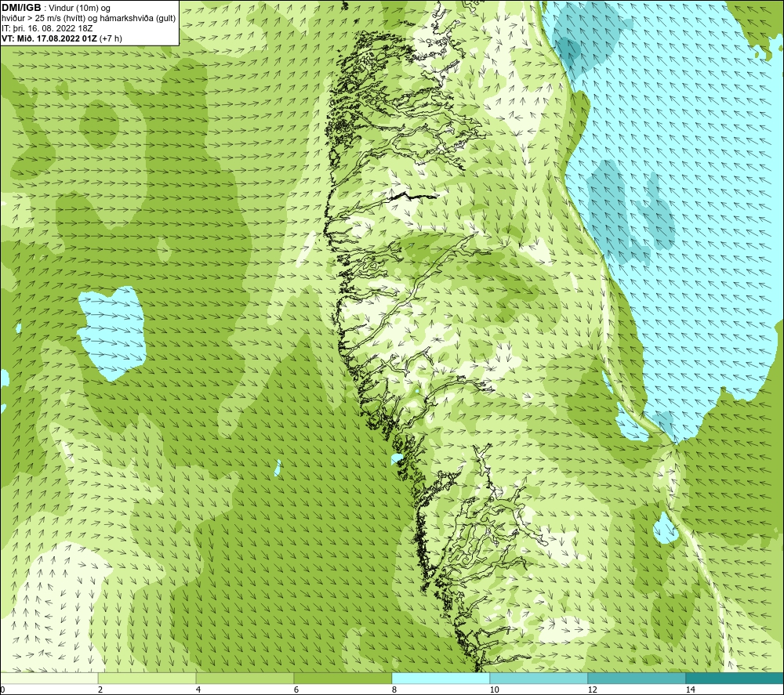The image size is (784, 695).
Task: Click the legend label "8"
Action: coord(394,690)
